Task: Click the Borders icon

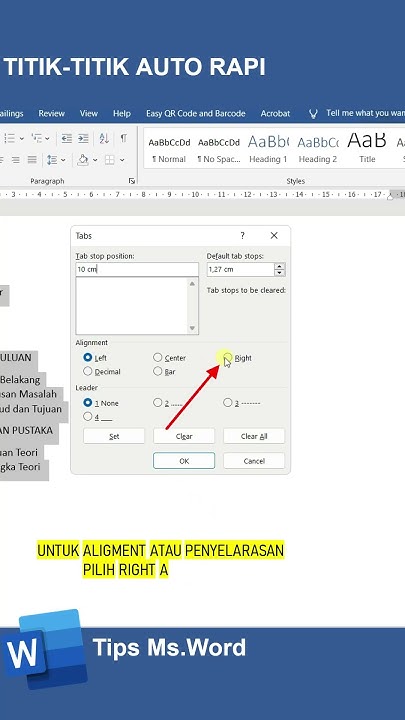Action: [110, 160]
